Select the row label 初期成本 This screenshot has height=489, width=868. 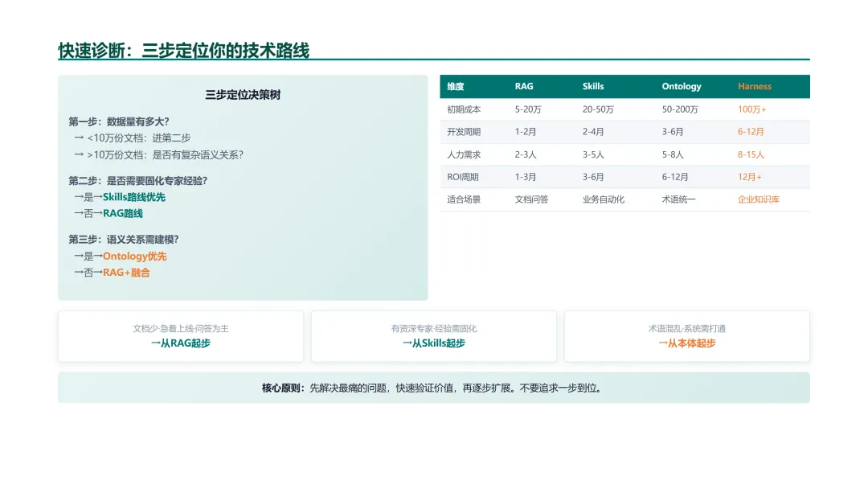(464, 109)
